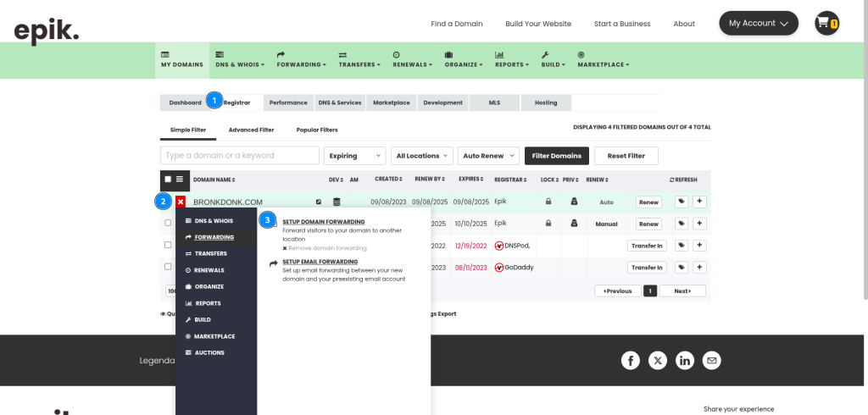Sort table by Expires column
The height and width of the screenshot is (415, 868).
pyautogui.click(x=471, y=180)
